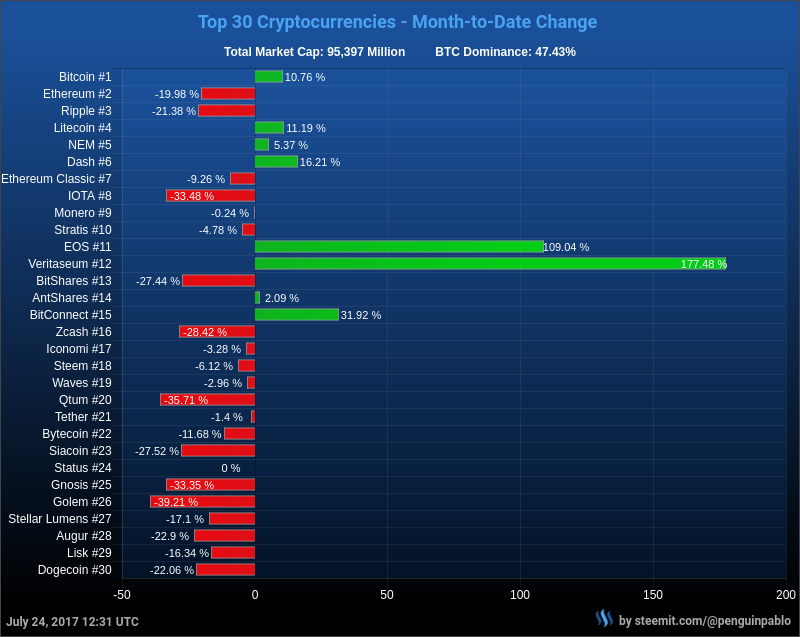Click the Iconomi #17 label

(x=79, y=349)
